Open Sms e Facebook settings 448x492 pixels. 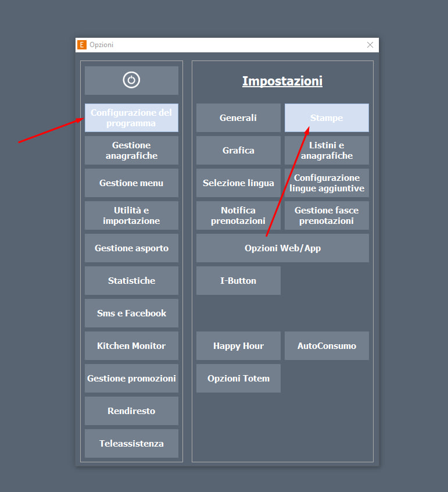131,313
